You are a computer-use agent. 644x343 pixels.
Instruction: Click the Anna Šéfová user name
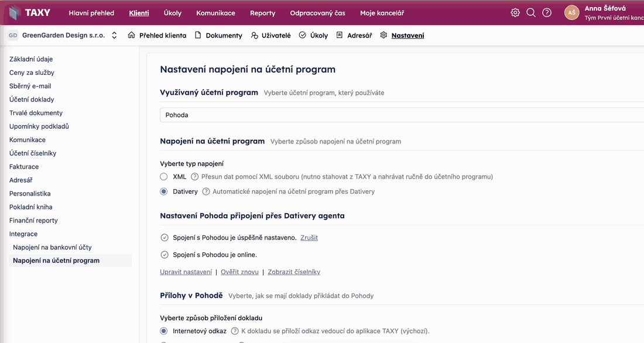(x=605, y=8)
